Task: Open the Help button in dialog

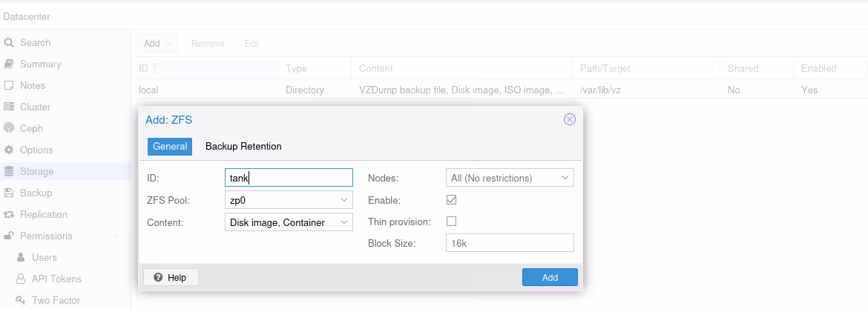Action: [x=170, y=277]
